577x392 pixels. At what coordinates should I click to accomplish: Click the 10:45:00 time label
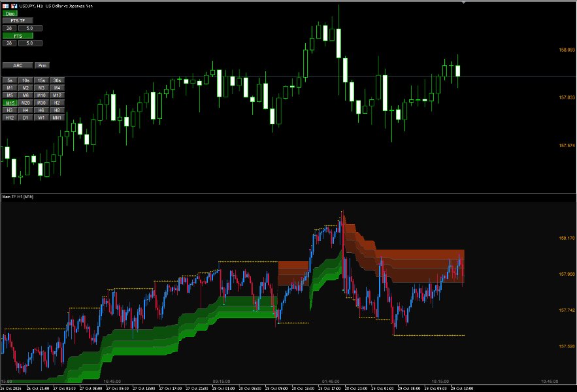click(x=550, y=382)
